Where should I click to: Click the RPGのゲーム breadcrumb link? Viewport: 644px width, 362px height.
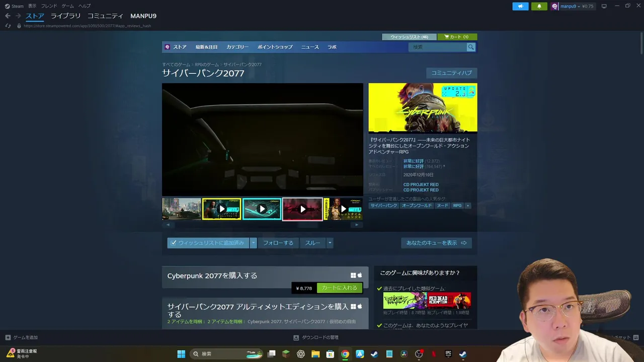point(207,64)
